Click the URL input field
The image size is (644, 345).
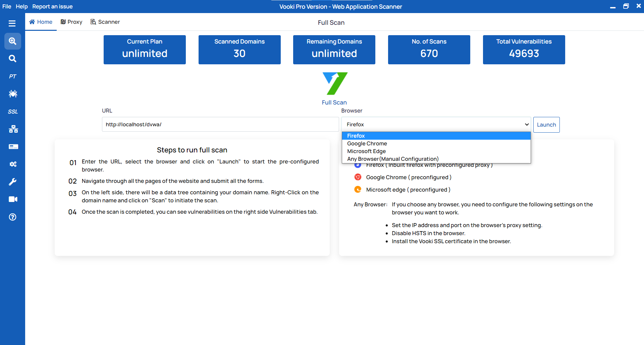pyautogui.click(x=220, y=124)
